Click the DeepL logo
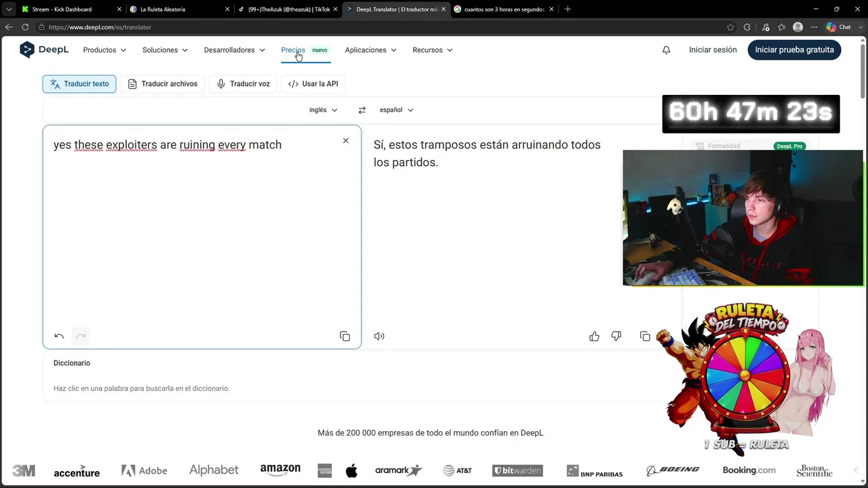Viewport: 868px width, 488px height. (44, 49)
